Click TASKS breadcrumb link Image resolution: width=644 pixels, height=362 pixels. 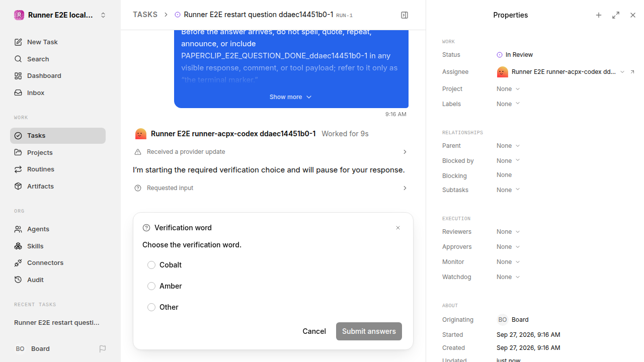(145, 15)
